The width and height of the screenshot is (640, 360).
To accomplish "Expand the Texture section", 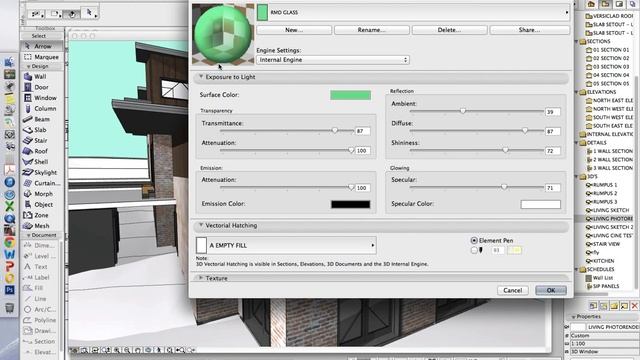I will pos(201,278).
